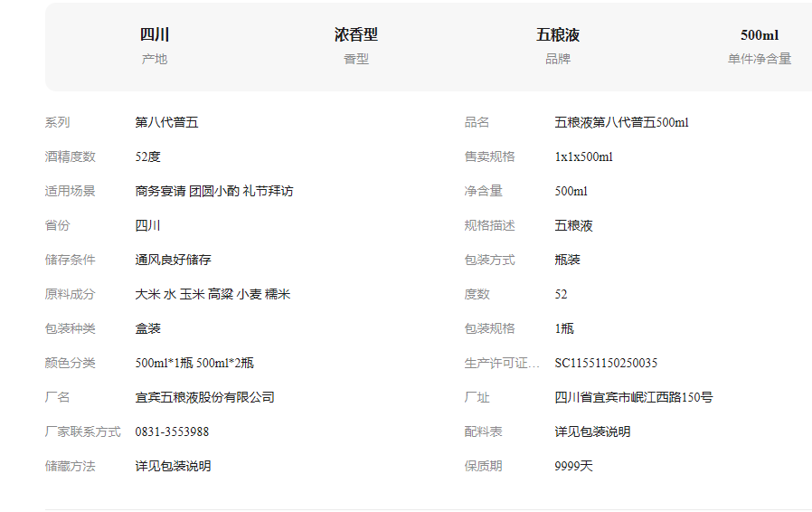The height and width of the screenshot is (512, 812).
Task: Click the 产地 label under 四川
Action: click(x=155, y=59)
